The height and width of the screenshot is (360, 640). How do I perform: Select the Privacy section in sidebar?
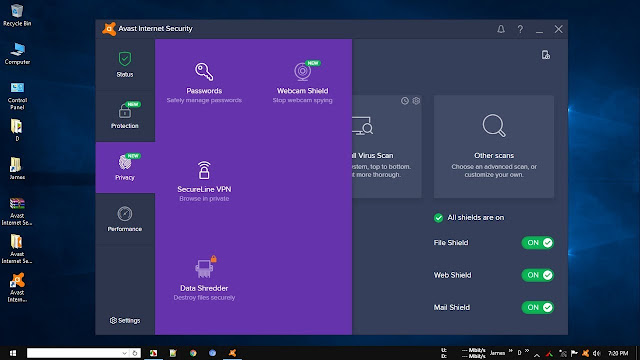tap(125, 167)
